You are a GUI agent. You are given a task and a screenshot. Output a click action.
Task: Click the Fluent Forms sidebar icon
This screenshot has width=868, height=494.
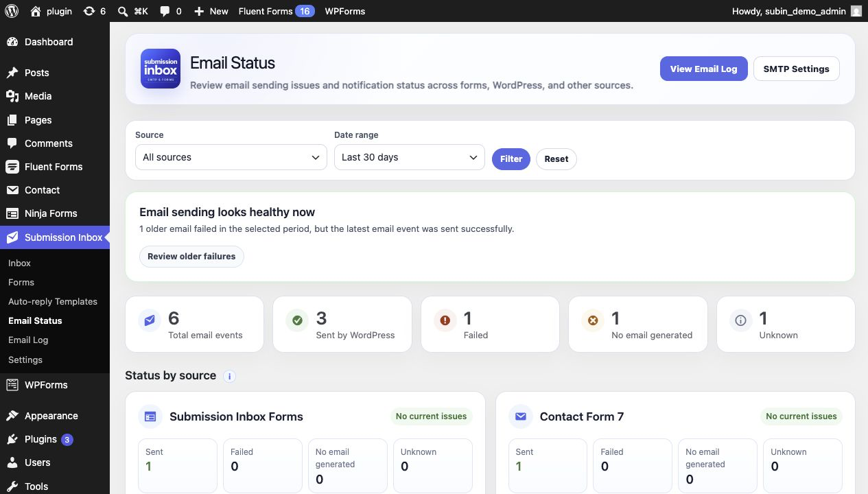pos(12,167)
